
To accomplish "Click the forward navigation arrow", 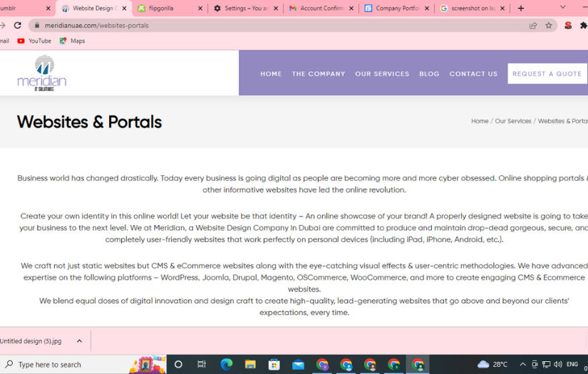I will pos(2,25).
